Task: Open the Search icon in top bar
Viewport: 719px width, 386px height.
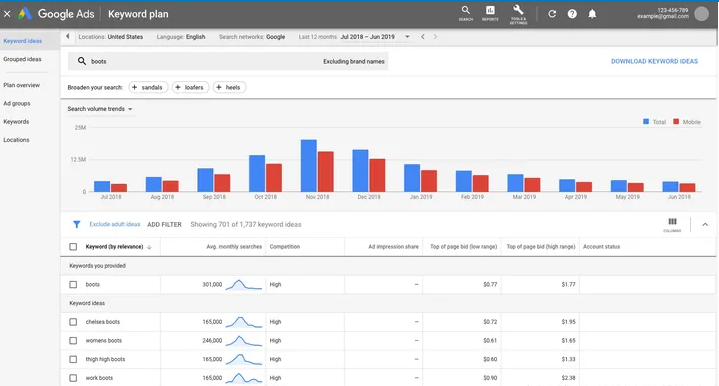Action: pyautogui.click(x=465, y=13)
